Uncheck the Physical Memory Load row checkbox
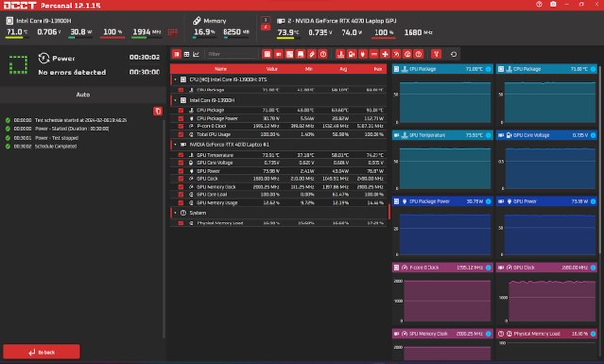Screen dimensions: 604x364 [181, 223]
